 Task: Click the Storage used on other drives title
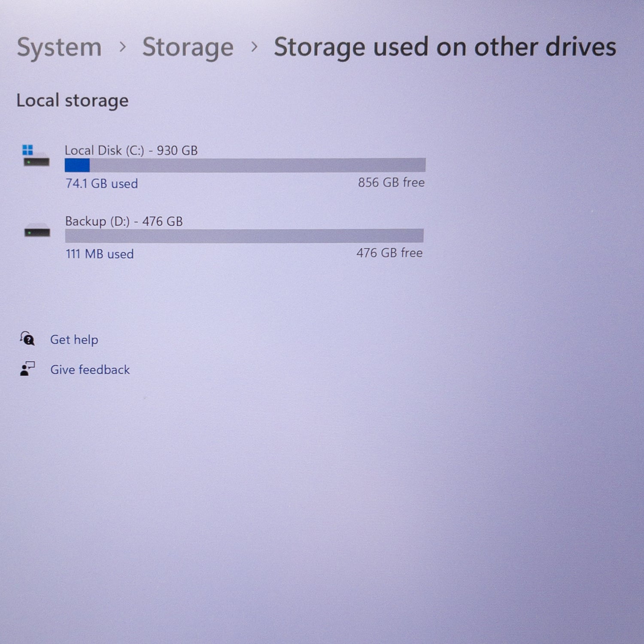pos(445,47)
